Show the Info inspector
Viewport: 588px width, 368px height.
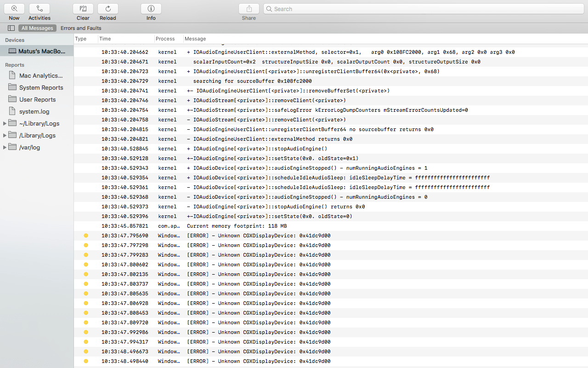[x=151, y=9]
